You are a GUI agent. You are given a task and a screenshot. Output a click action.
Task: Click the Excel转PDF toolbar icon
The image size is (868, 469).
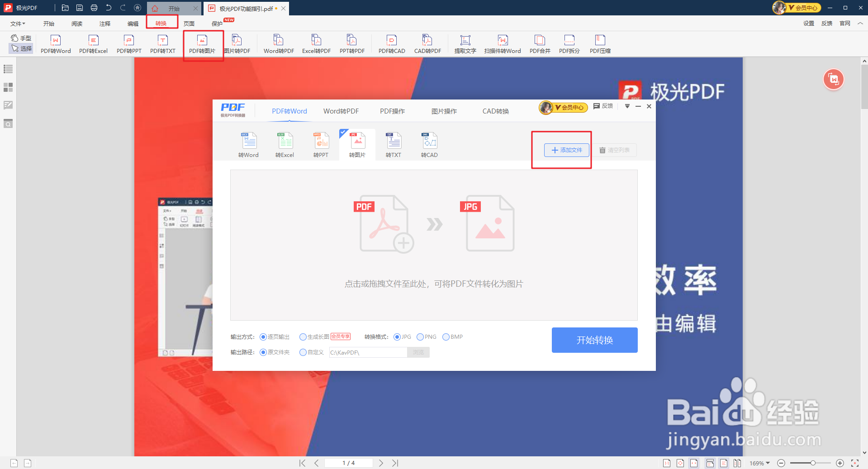pos(316,44)
